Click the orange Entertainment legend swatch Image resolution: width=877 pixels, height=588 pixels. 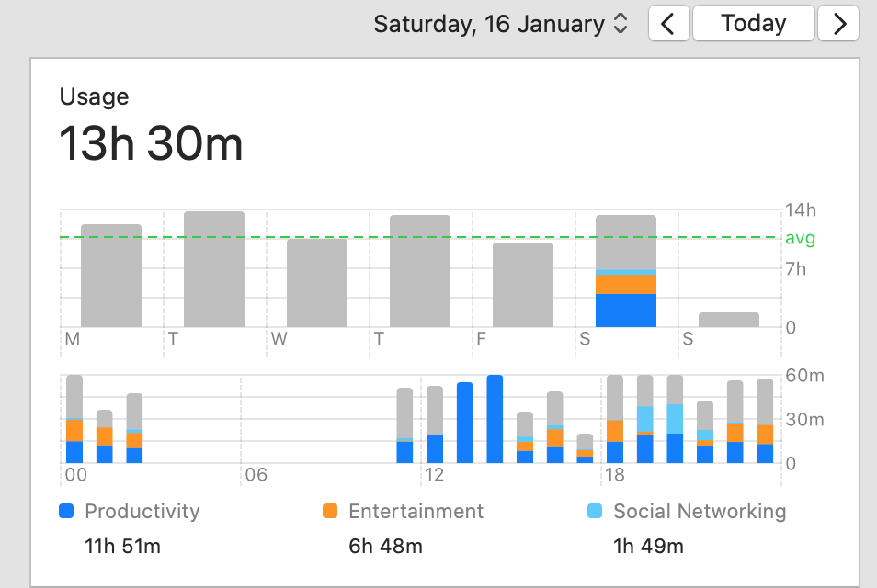click(329, 512)
